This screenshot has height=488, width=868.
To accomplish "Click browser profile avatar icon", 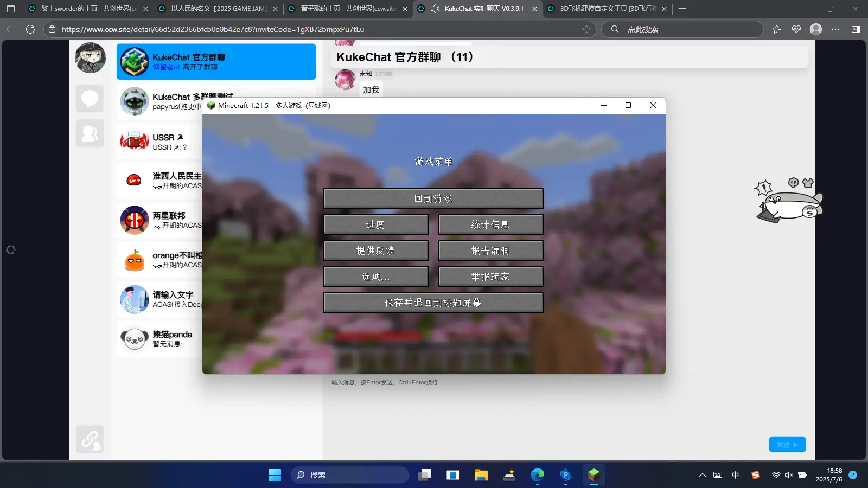I will (x=816, y=29).
